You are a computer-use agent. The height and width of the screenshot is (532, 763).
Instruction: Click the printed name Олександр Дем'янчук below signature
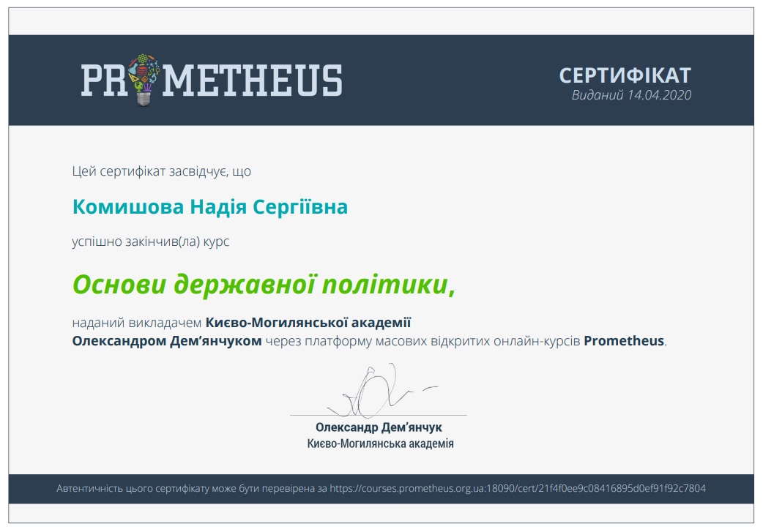[x=379, y=427]
